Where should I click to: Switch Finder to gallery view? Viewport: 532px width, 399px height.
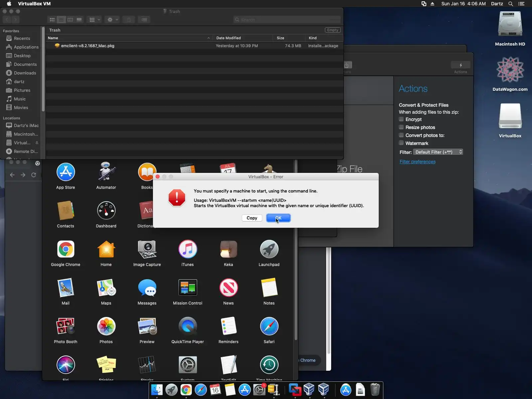79,20
